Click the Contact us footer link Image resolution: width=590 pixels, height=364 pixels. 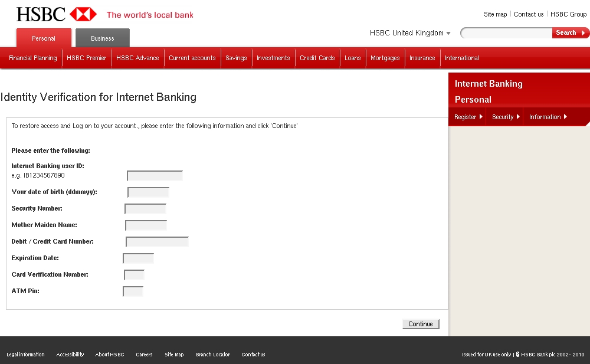(x=253, y=355)
